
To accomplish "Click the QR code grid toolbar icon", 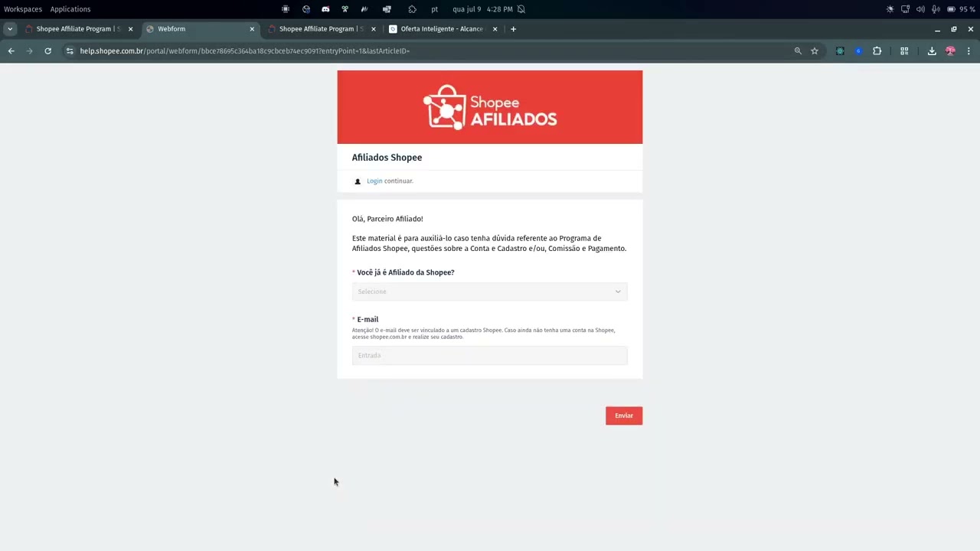I will 904,51.
